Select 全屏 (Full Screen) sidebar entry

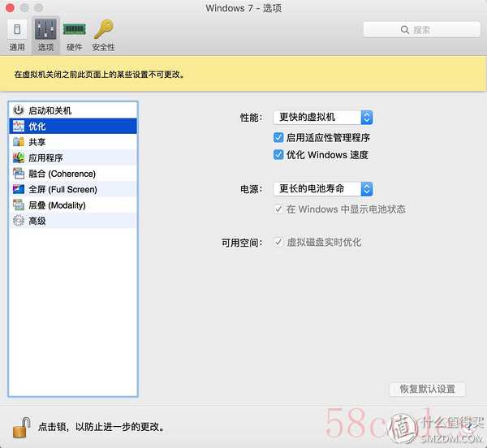point(62,189)
